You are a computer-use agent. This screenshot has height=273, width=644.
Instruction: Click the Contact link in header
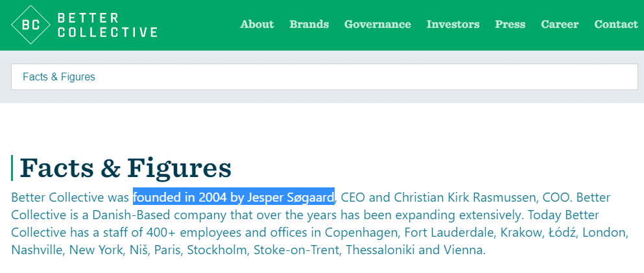pyautogui.click(x=615, y=25)
